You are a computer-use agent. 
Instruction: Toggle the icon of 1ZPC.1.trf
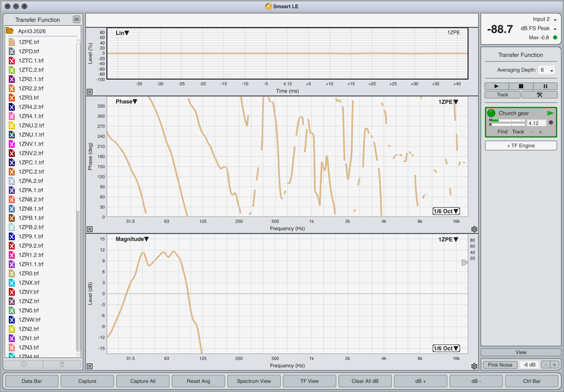(x=12, y=162)
